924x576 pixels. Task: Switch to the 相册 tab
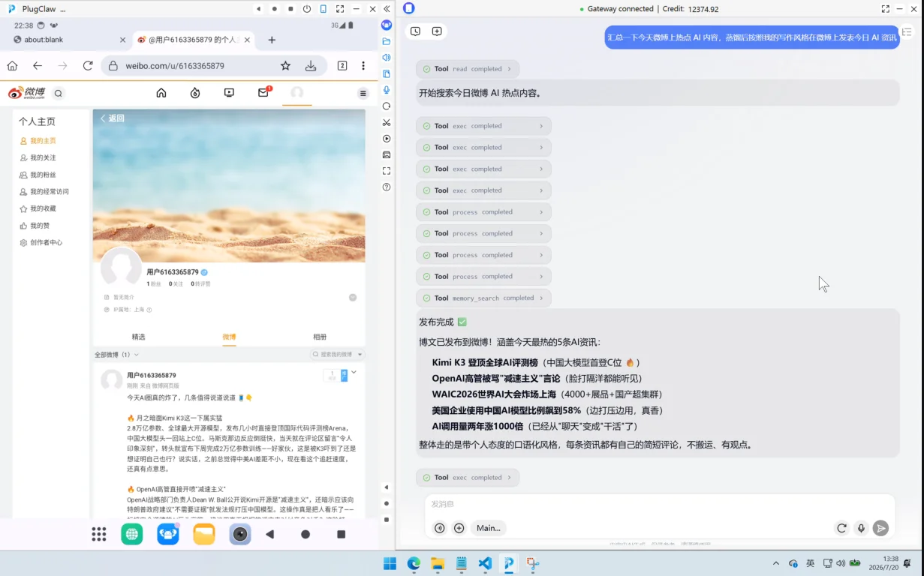320,337
